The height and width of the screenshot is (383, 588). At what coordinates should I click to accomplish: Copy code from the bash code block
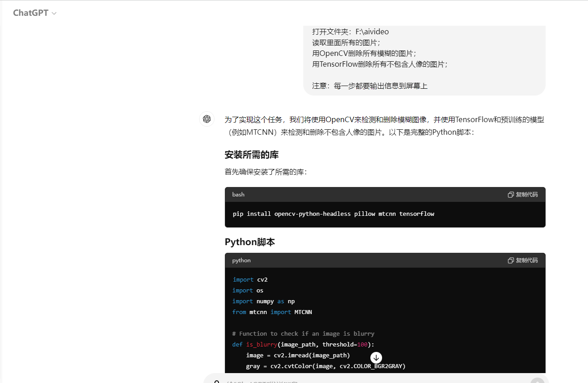coord(523,195)
